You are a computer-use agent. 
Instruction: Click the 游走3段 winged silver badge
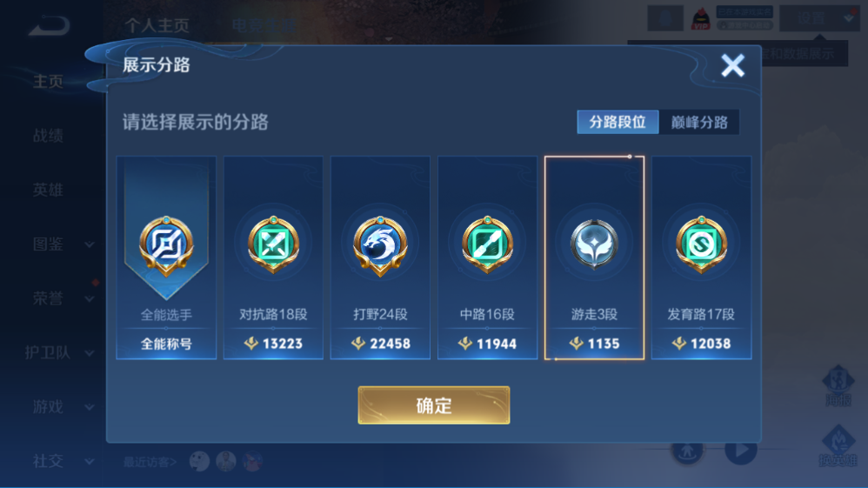[x=594, y=244]
